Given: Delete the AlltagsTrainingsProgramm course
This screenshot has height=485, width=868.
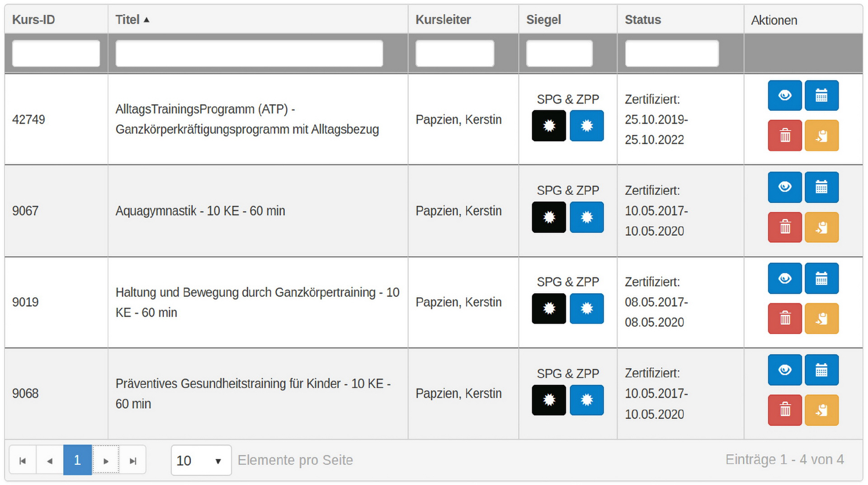Looking at the screenshot, I should [785, 135].
